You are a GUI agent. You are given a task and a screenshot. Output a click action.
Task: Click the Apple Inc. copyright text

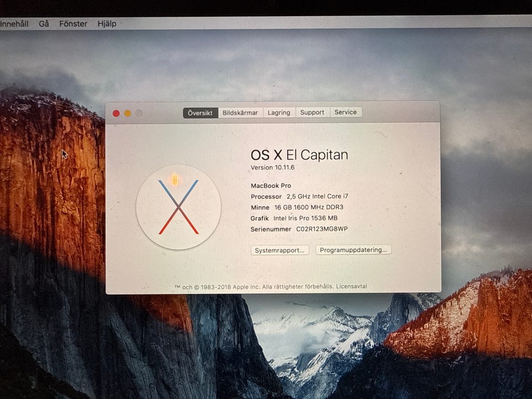pyautogui.click(x=254, y=287)
